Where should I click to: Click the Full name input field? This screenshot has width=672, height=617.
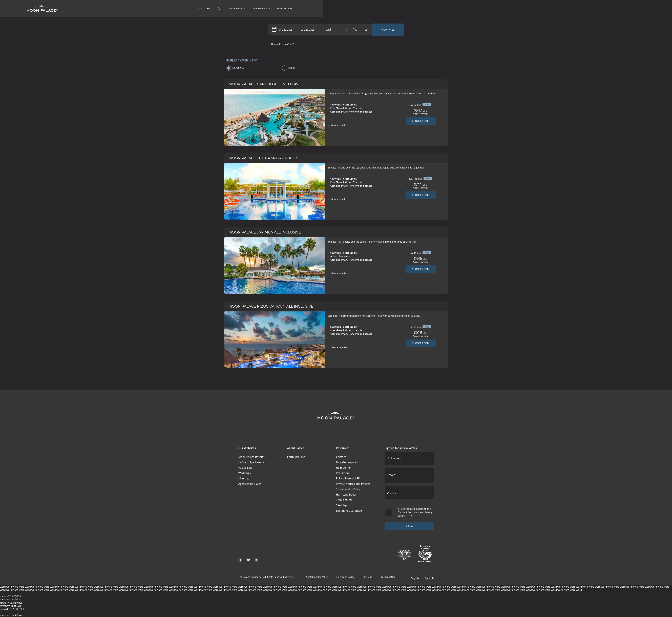409,459
